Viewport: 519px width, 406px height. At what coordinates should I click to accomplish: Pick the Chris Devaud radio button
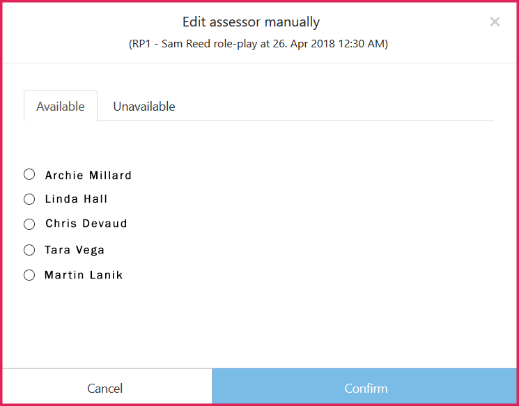point(29,224)
